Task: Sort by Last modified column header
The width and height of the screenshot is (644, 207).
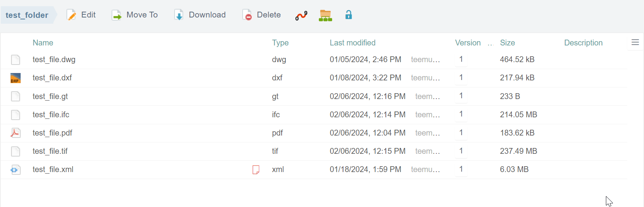Action: (x=352, y=43)
